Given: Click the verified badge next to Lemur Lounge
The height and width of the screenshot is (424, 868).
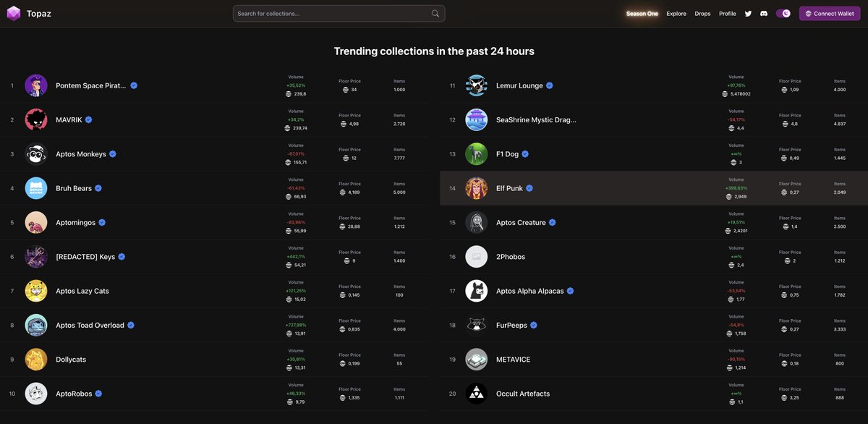Looking at the screenshot, I should click(x=550, y=85).
